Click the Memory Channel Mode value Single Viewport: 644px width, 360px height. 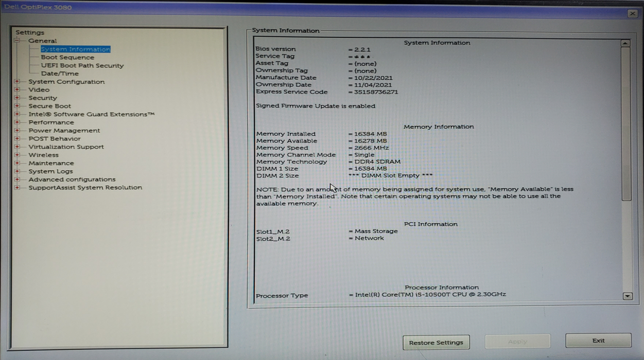coord(364,155)
